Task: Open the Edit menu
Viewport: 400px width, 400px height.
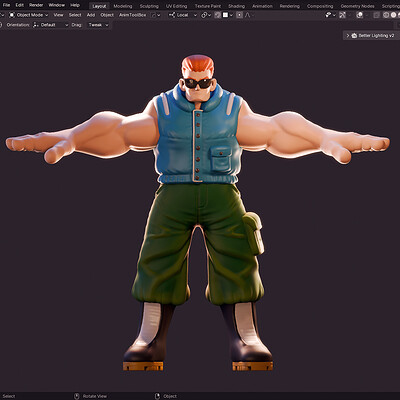Action: (x=20, y=5)
